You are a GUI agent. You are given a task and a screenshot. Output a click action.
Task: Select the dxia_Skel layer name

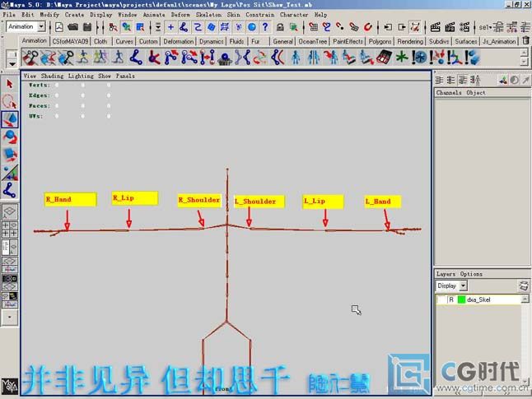(478, 299)
